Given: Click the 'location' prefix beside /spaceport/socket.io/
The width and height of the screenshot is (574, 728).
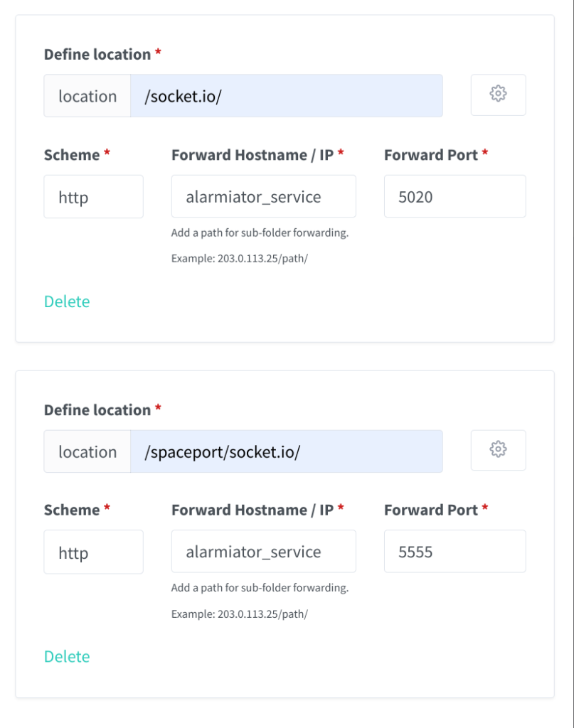Looking at the screenshot, I should pos(87,451).
